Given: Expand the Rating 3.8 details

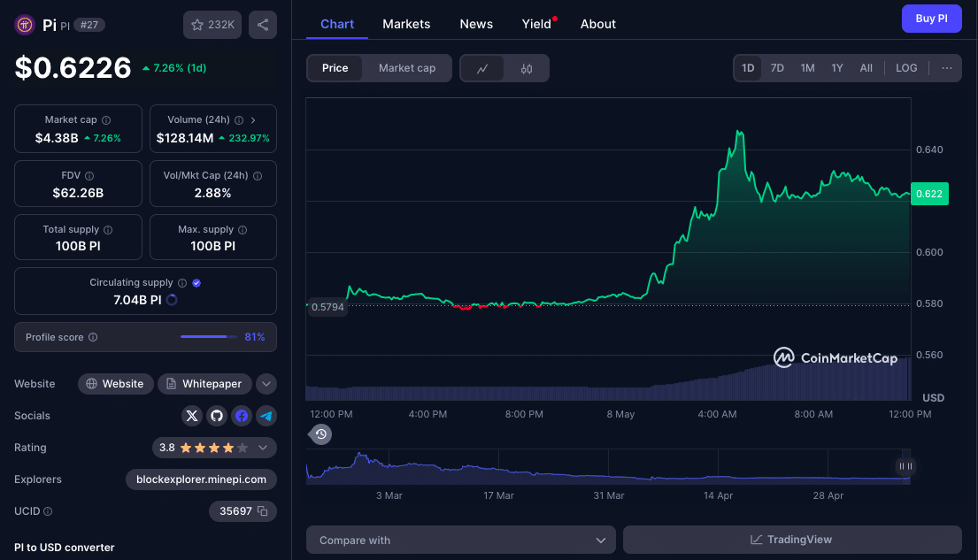Looking at the screenshot, I should coord(263,448).
